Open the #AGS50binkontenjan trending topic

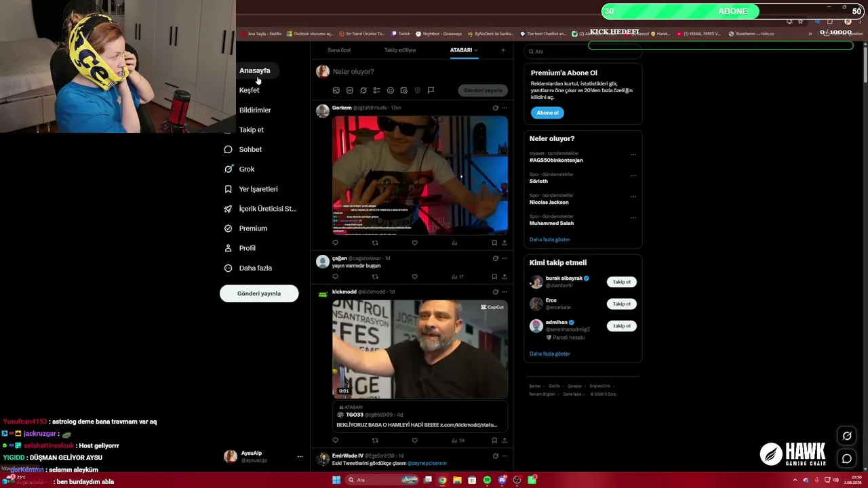coord(556,161)
